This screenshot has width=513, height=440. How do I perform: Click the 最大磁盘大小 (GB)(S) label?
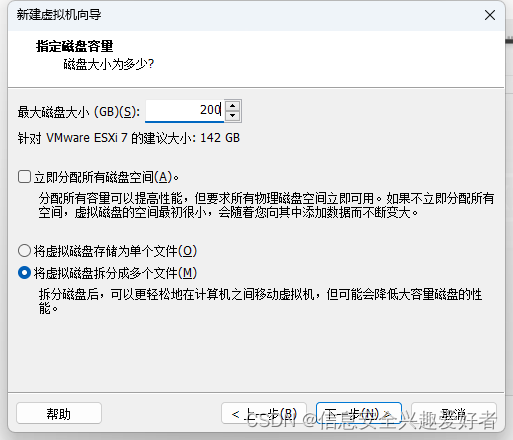79,112
